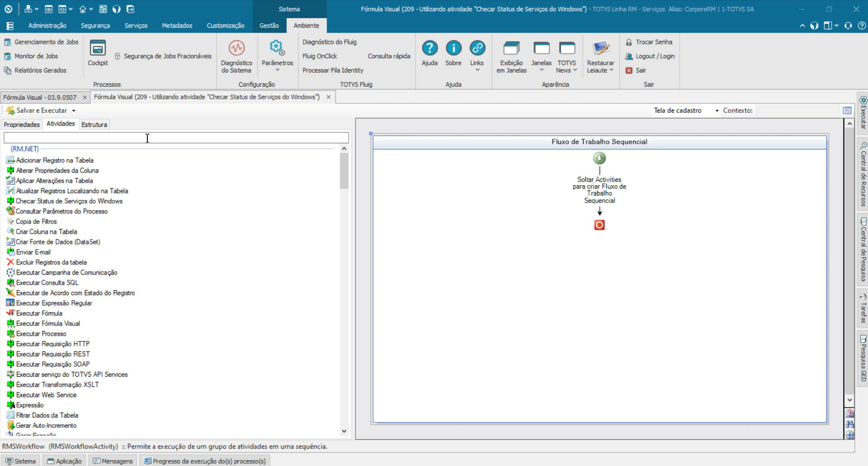Screen dimensions: 868x466
Task: Open the Mensagens bottom tab
Action: pyautogui.click(x=113, y=461)
